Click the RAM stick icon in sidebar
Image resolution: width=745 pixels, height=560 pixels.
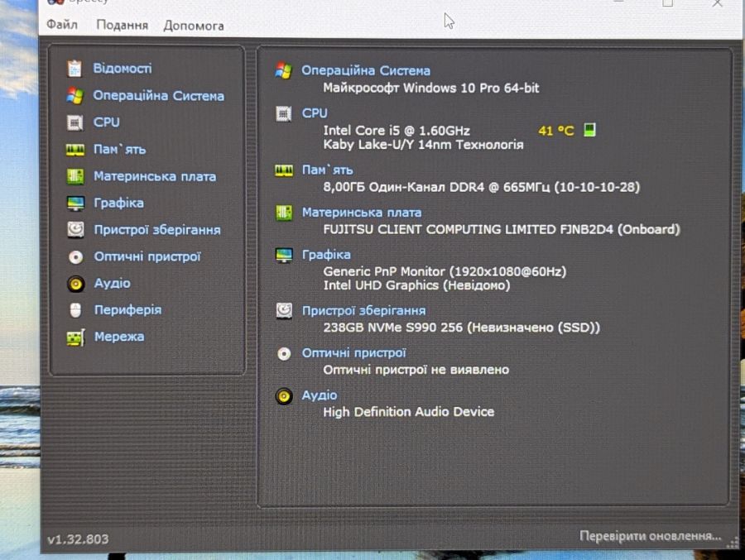[x=74, y=150]
